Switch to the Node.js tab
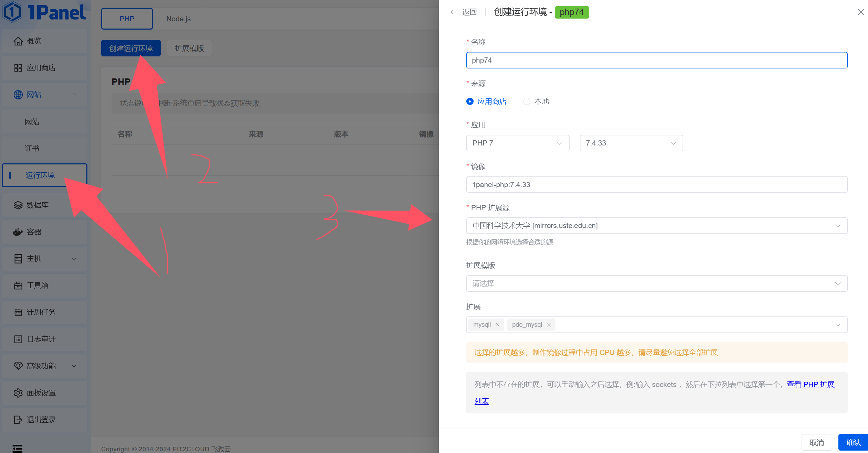Image resolution: width=868 pixels, height=453 pixels. [x=178, y=19]
